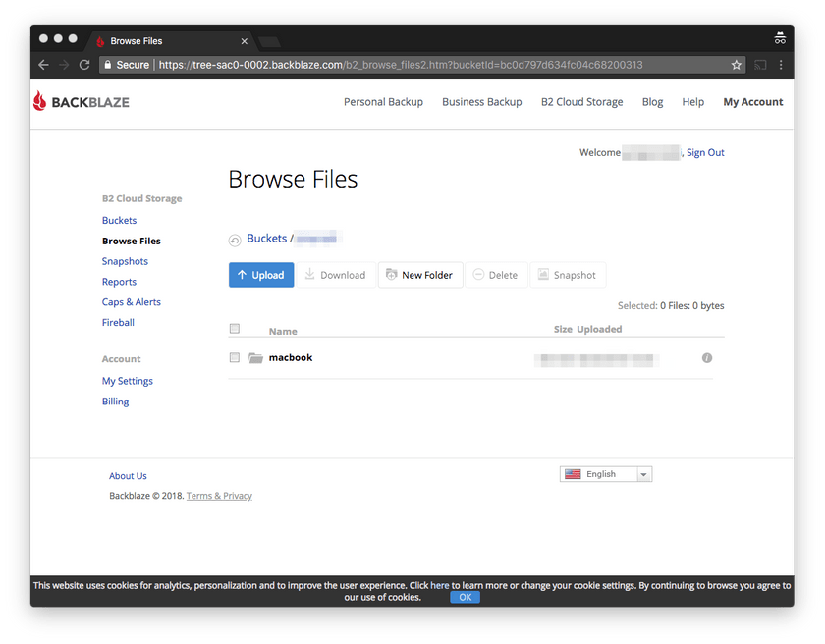Open Chrome three-dot menu
This screenshot has height=644, width=825.
coord(781,65)
